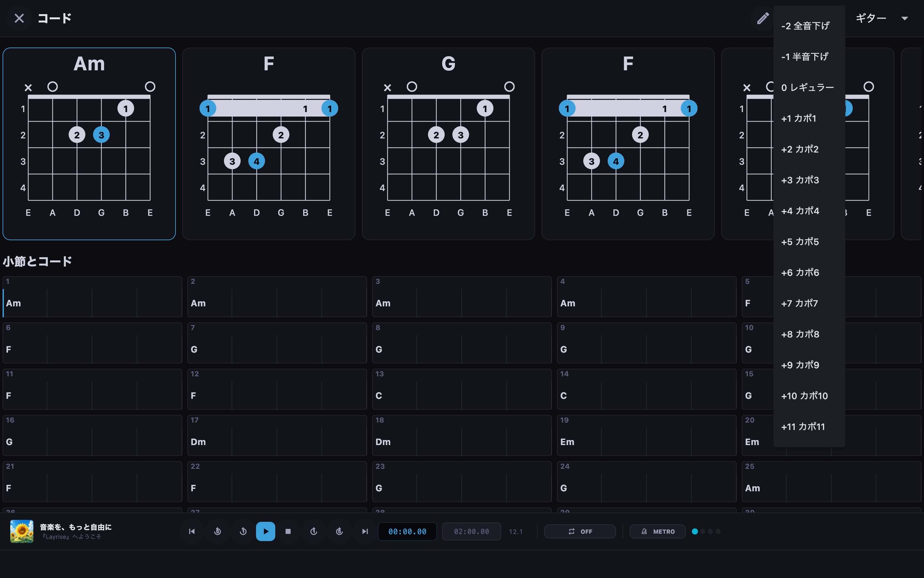Click measure 7 G chord cell
This screenshot has height=578, width=924.
[277, 343]
